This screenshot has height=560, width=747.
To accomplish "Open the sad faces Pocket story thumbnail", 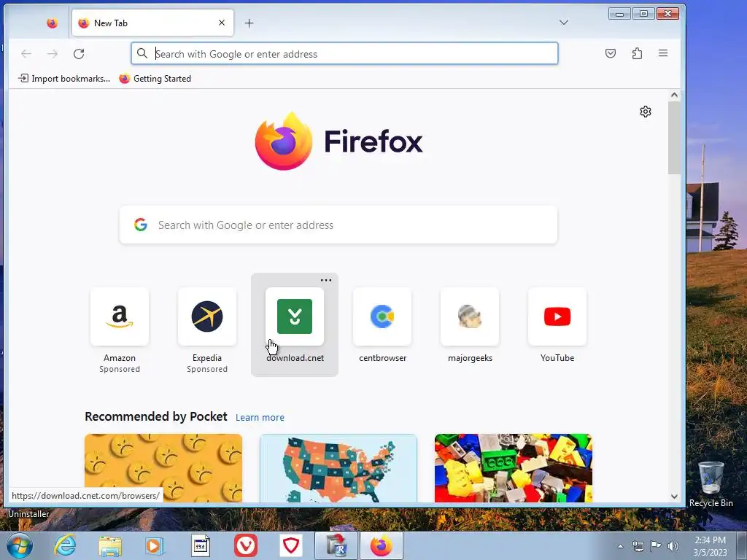I will pyautogui.click(x=163, y=467).
